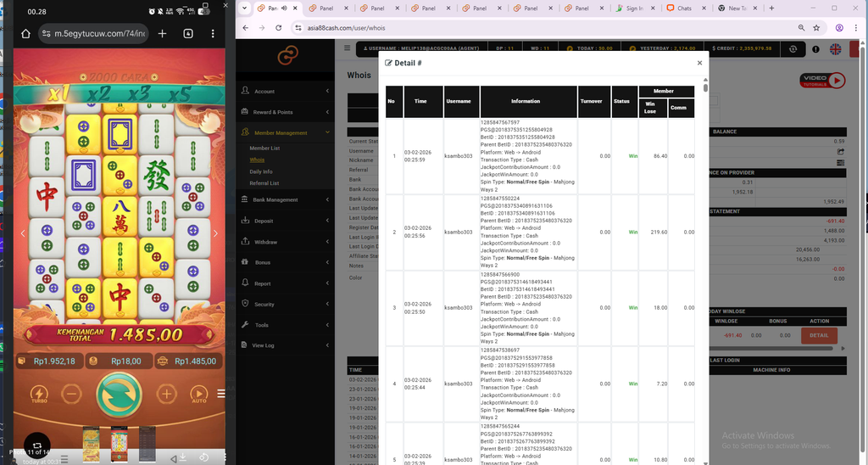Close the Detail # dialog
The width and height of the screenshot is (868, 465).
point(699,63)
